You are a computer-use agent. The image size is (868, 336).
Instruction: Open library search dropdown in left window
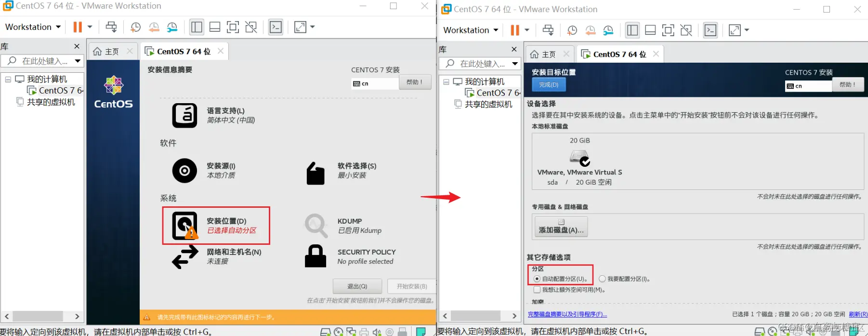pyautogui.click(x=78, y=61)
